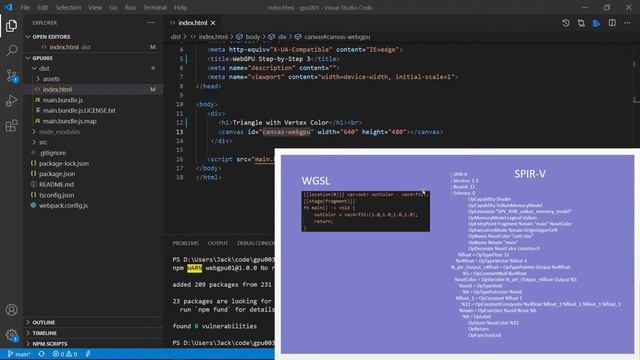Image resolution: width=640 pixels, height=360 pixels.
Task: Click the blue run preview icon
Action: [596, 23]
